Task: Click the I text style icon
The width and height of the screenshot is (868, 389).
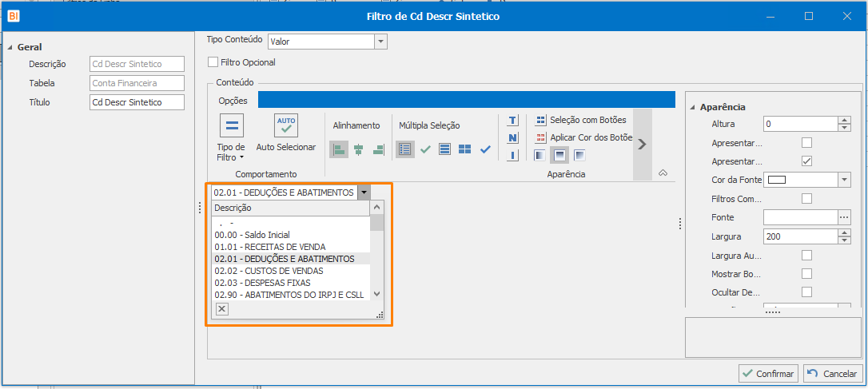Action: tap(512, 156)
